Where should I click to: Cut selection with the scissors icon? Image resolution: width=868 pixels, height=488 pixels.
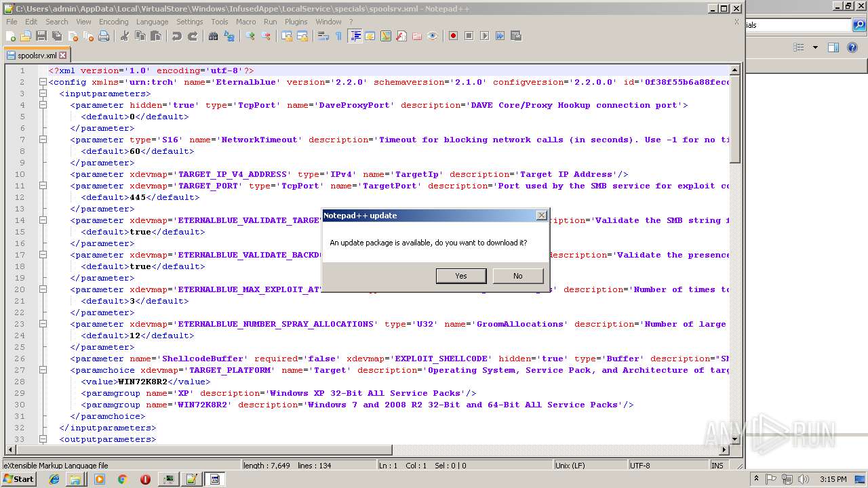click(x=125, y=36)
